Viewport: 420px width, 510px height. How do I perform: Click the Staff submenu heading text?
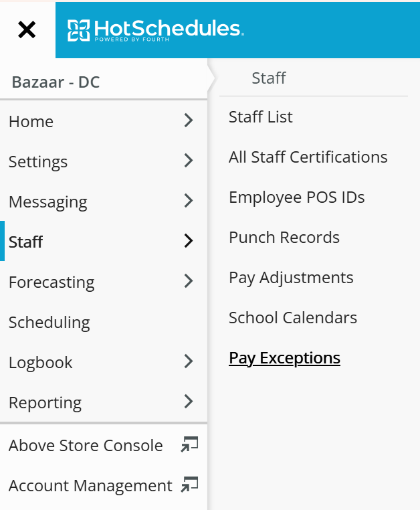tap(269, 78)
